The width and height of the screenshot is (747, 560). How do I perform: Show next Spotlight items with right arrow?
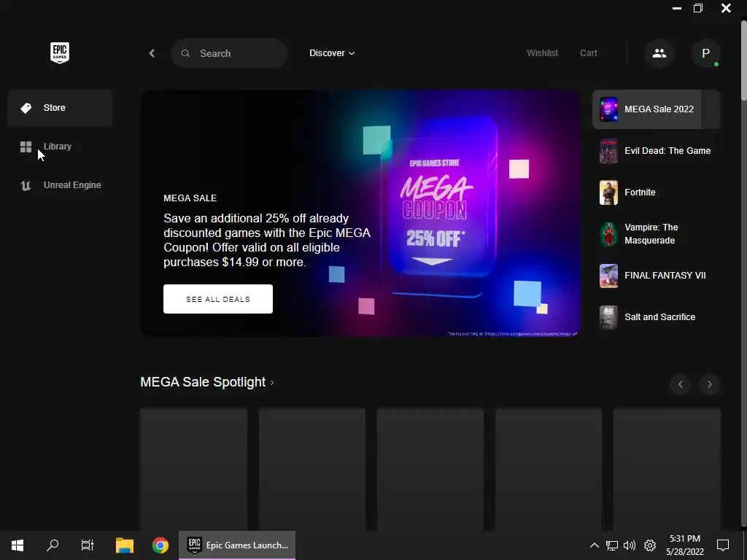(709, 384)
